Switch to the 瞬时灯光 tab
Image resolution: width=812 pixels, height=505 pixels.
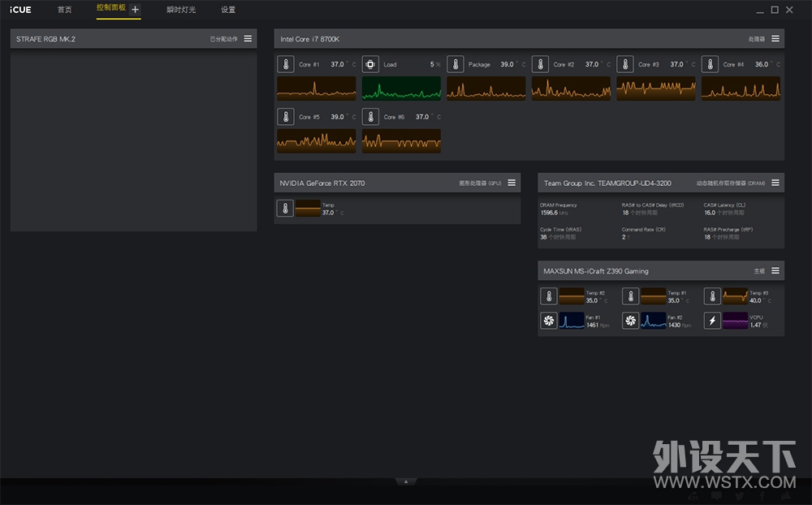tap(181, 10)
